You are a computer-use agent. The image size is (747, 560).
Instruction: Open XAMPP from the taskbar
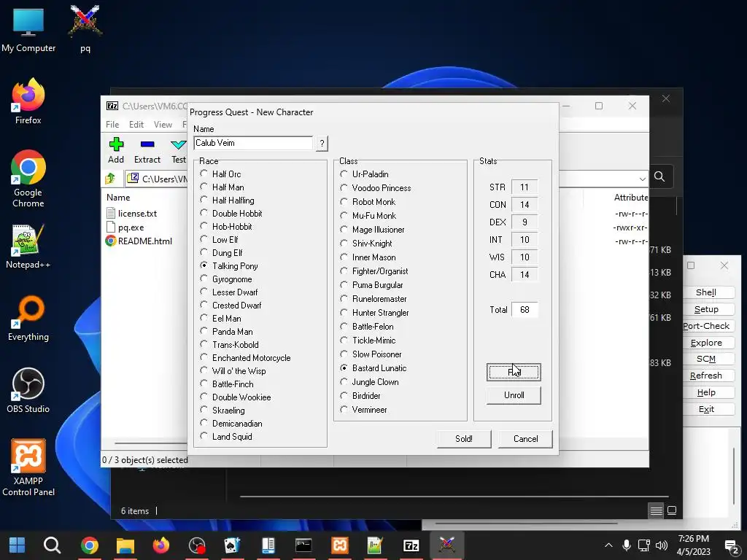pyautogui.click(x=340, y=545)
